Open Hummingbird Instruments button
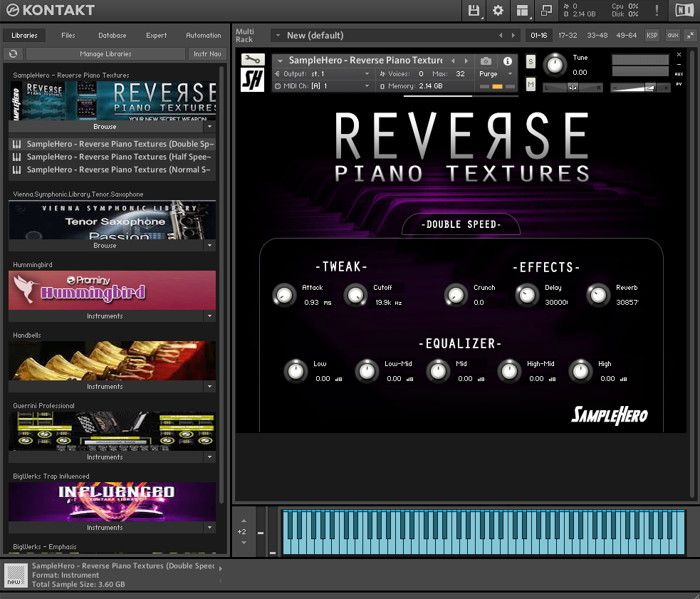 tap(105, 316)
